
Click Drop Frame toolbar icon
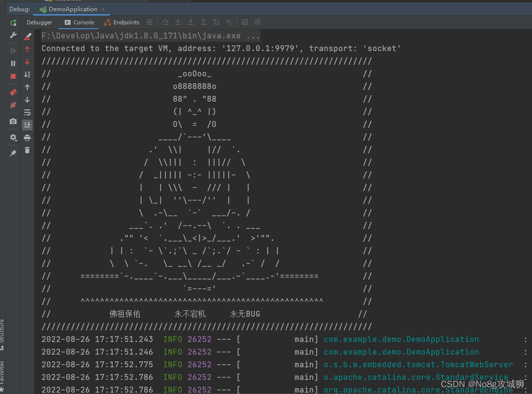[216, 22]
